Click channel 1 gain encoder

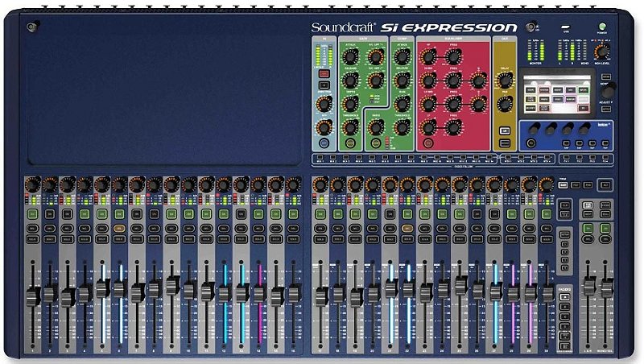pyautogui.click(x=32, y=184)
